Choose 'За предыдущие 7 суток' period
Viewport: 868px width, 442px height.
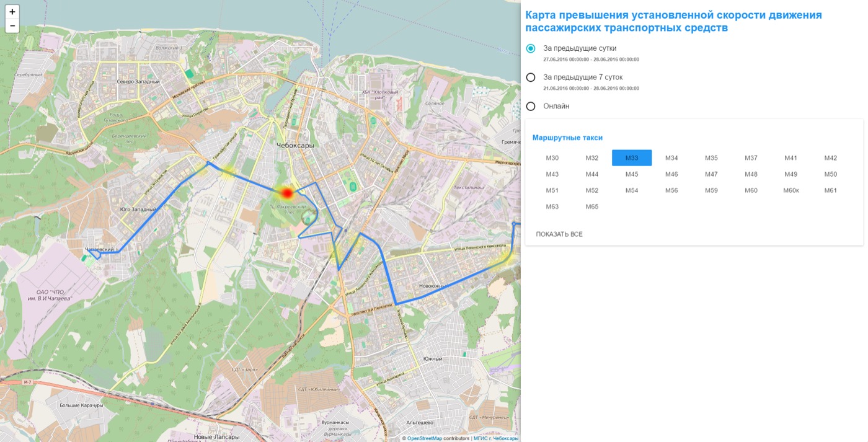click(531, 77)
